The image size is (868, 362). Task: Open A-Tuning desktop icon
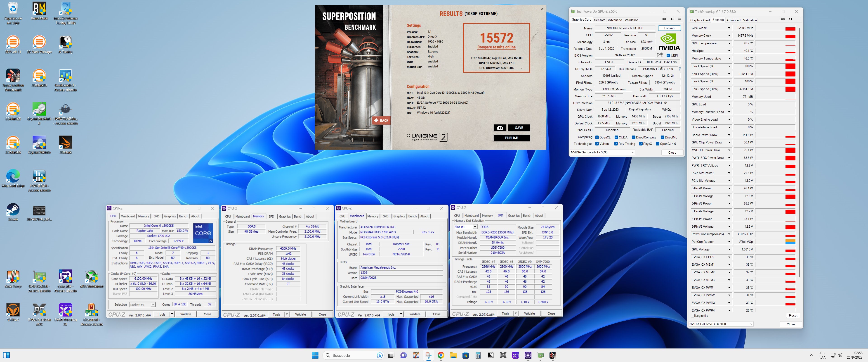coord(65,45)
